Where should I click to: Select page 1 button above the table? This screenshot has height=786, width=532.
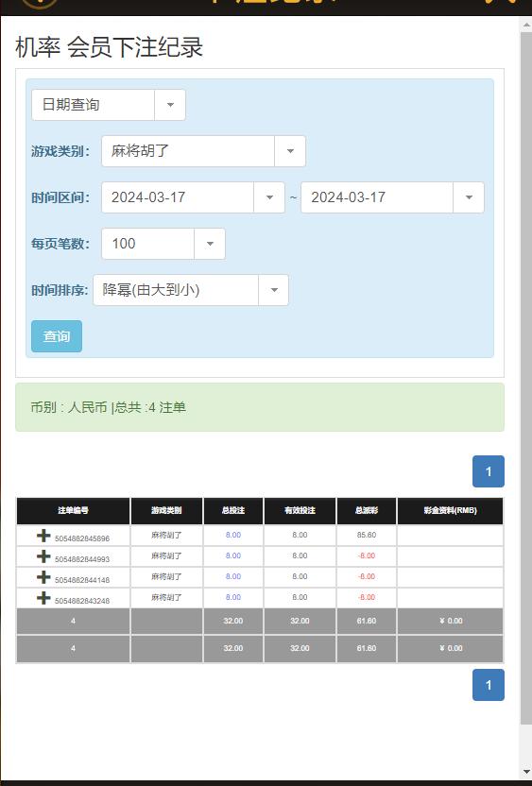click(489, 471)
